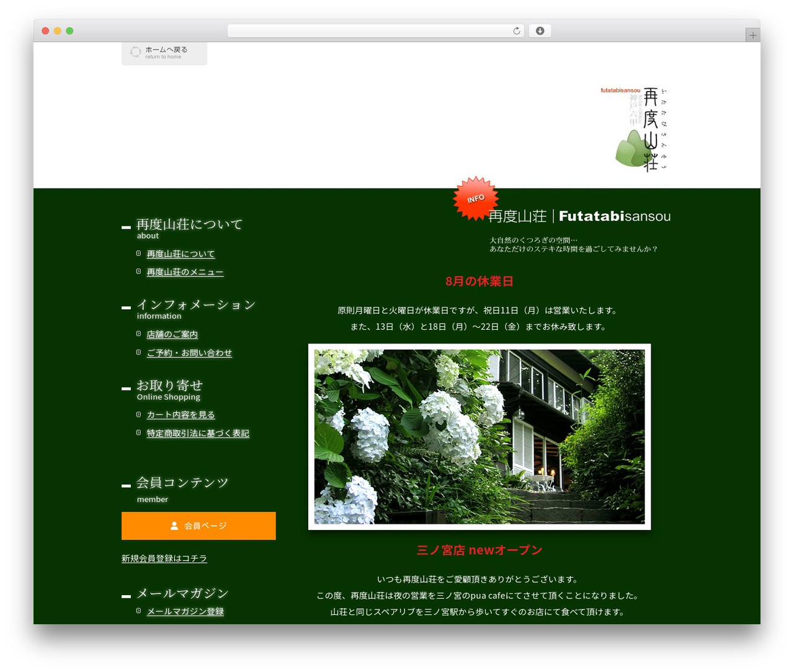Click the green maximize window button
Viewport: 794px width, 672px height.
pyautogui.click(x=69, y=31)
